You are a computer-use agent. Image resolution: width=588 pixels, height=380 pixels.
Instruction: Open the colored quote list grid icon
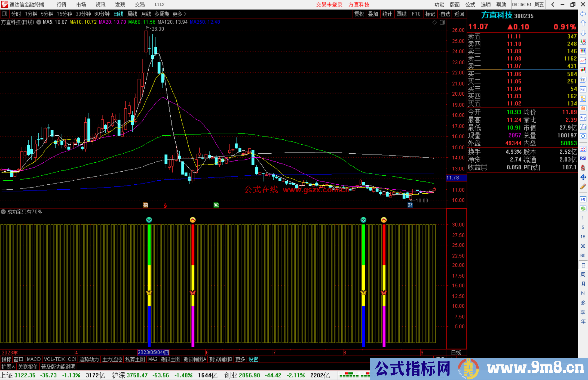[x=583, y=51]
